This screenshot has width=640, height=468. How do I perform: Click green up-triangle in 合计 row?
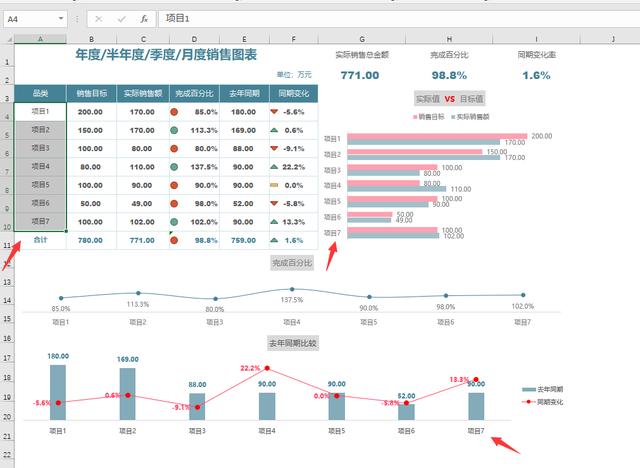[275, 240]
